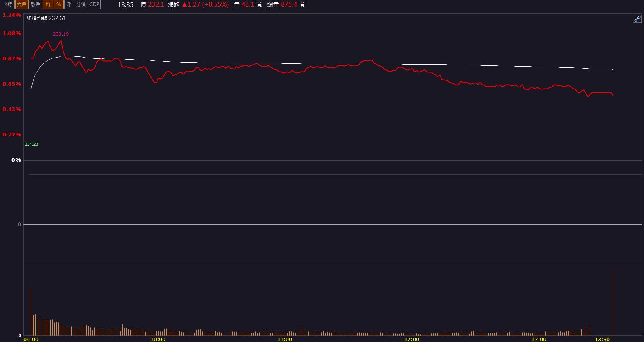Screen dimensions: 644x342
Task: Click the 231.23 low price marker
Action: [31, 144]
